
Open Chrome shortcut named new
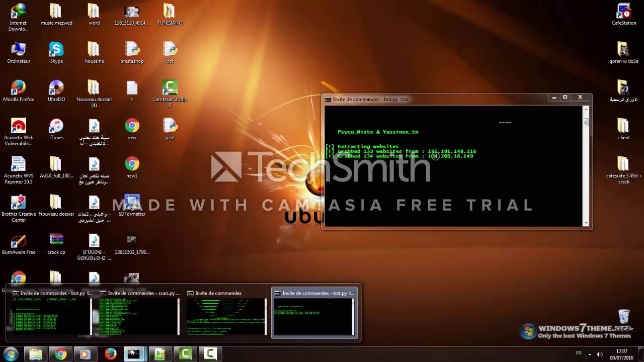point(132,129)
